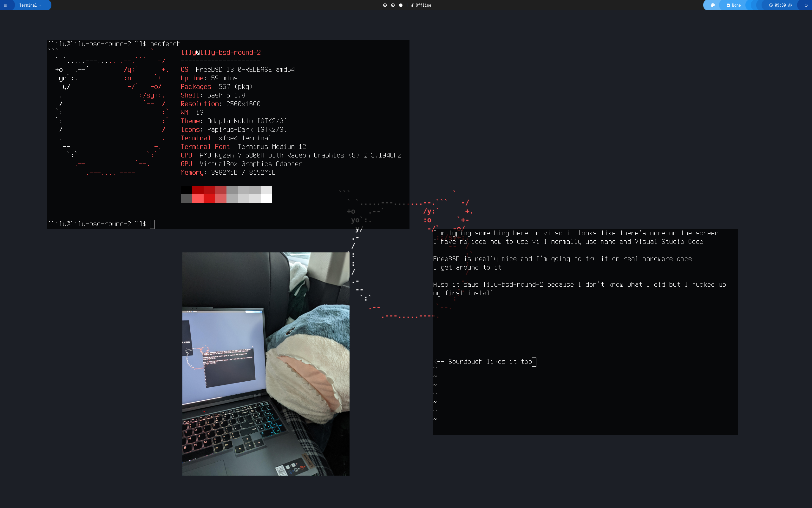
Task: Click the vi line "FreeBSD is really nice"
Action: coord(562,259)
